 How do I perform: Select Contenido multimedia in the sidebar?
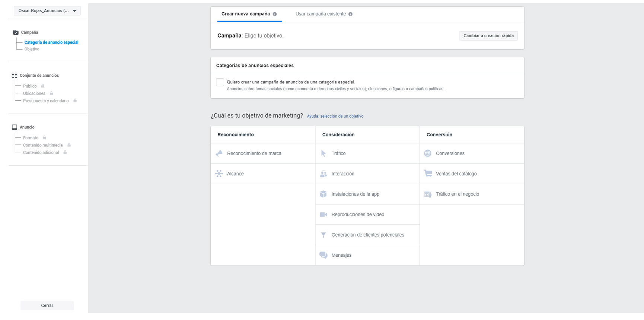click(x=43, y=145)
